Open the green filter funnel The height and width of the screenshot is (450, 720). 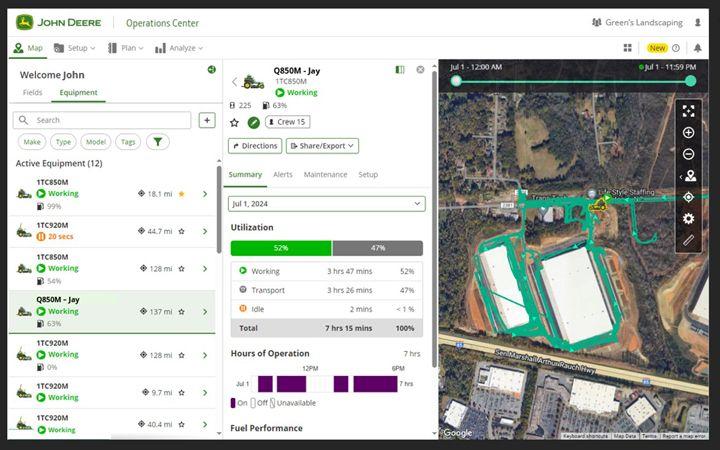(158, 142)
